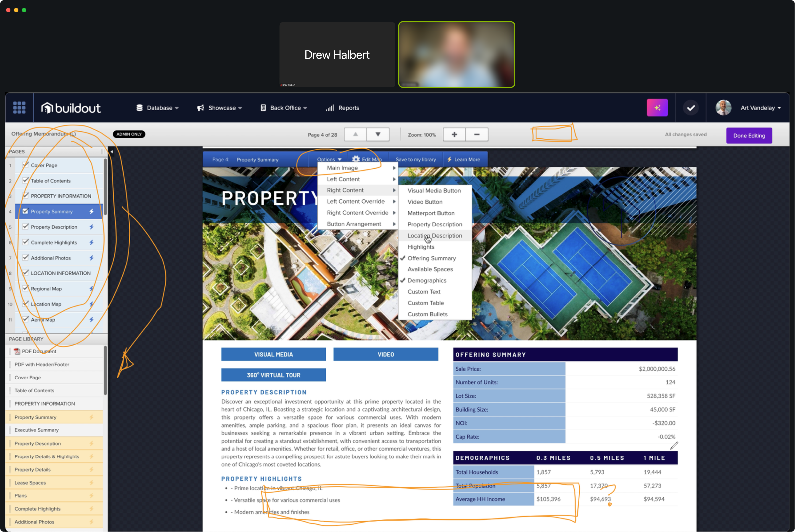Click lightning bolt on Complete Highlights page row
Screen dimensions: 795x532
click(91, 242)
